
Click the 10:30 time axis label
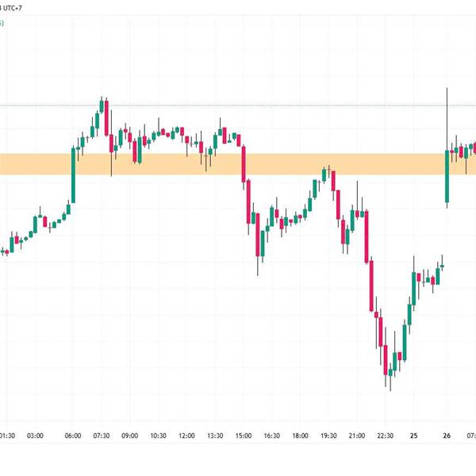click(158, 436)
